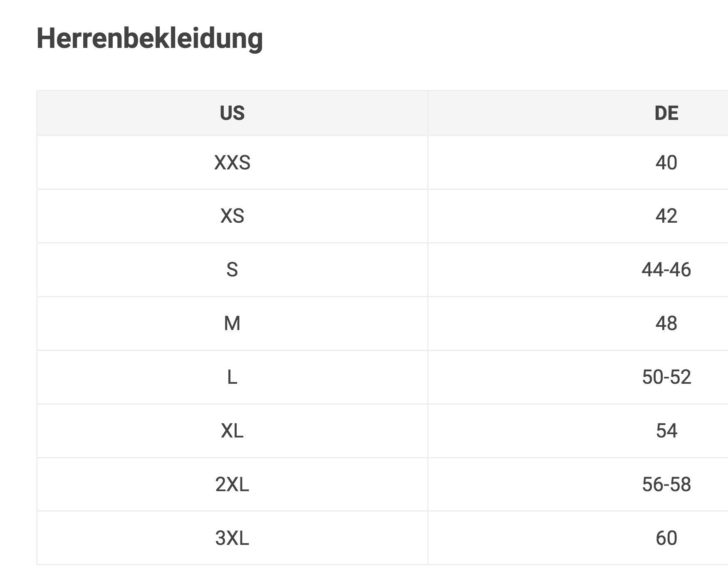The image size is (728, 574).
Task: Select the DE size 60 cell
Action: [x=666, y=538]
